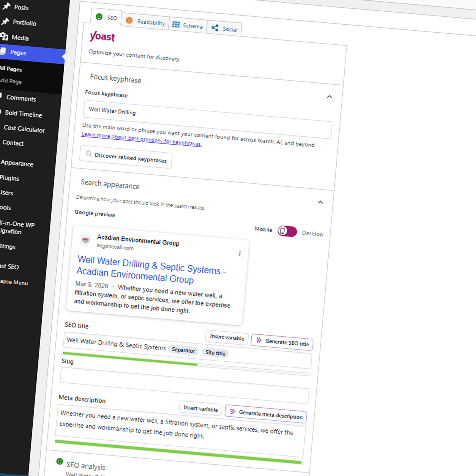This screenshot has width=476, height=476.
Task: Open the keyphrase best practices link
Action: (141, 139)
